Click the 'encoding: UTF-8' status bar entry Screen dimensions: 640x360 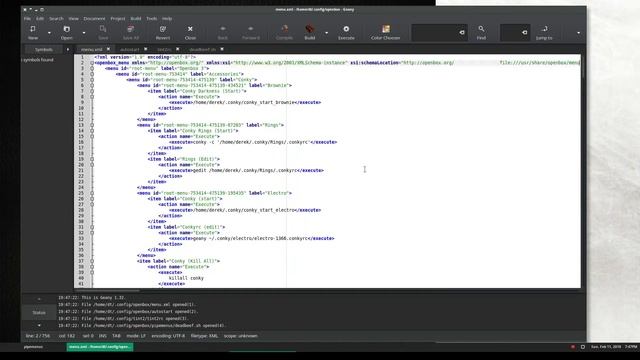168,336
